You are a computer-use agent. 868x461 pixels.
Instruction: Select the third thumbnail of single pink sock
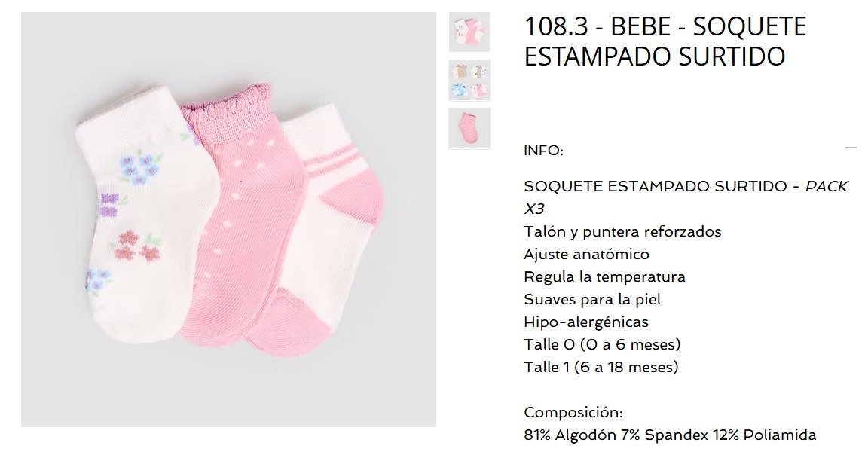469,128
